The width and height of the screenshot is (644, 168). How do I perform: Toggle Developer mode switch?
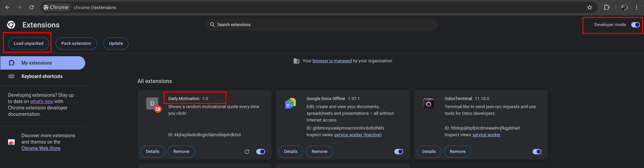click(636, 25)
